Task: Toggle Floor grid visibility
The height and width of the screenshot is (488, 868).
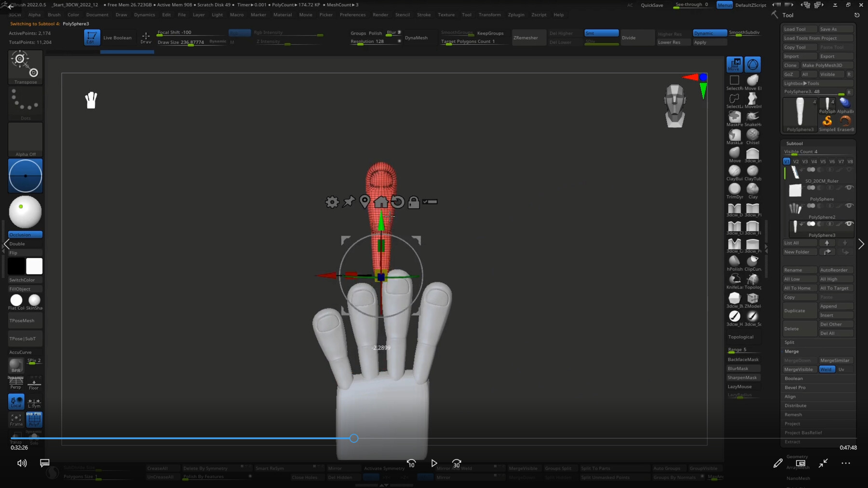Action: [34, 383]
